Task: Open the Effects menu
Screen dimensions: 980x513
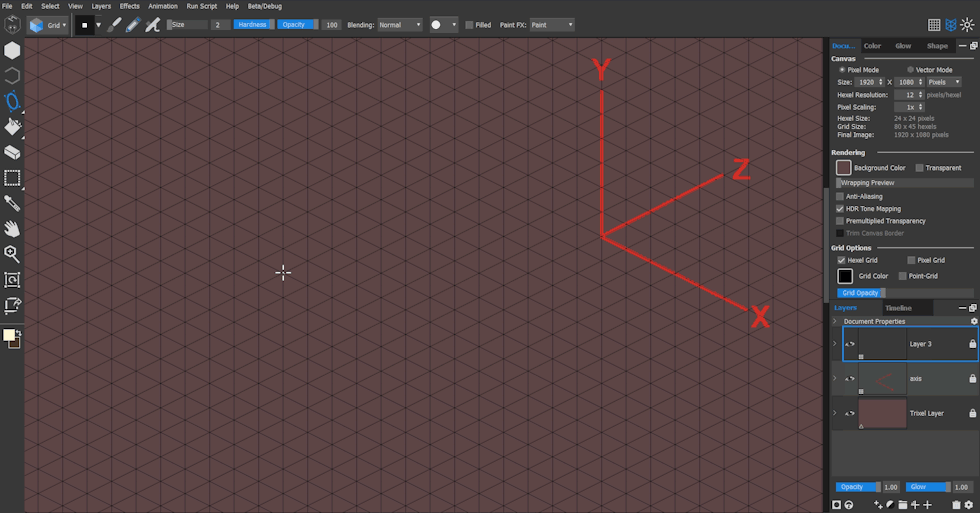Action: pyautogui.click(x=129, y=6)
